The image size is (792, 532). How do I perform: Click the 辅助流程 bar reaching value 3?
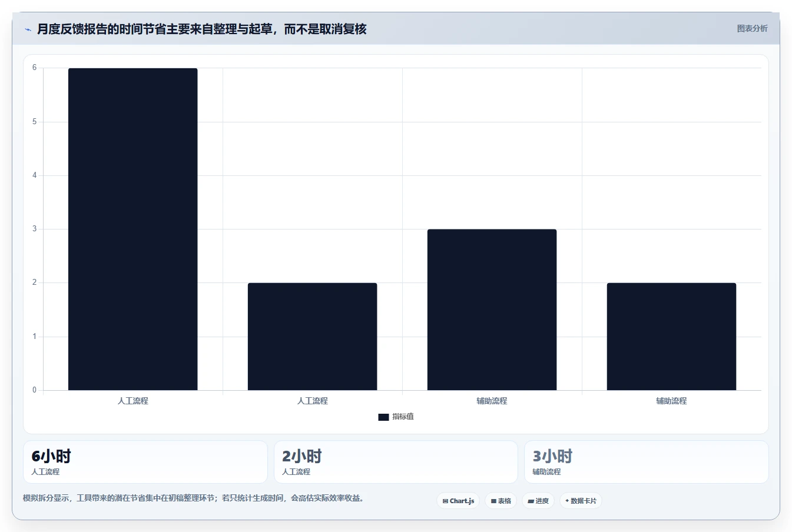[x=492, y=310]
